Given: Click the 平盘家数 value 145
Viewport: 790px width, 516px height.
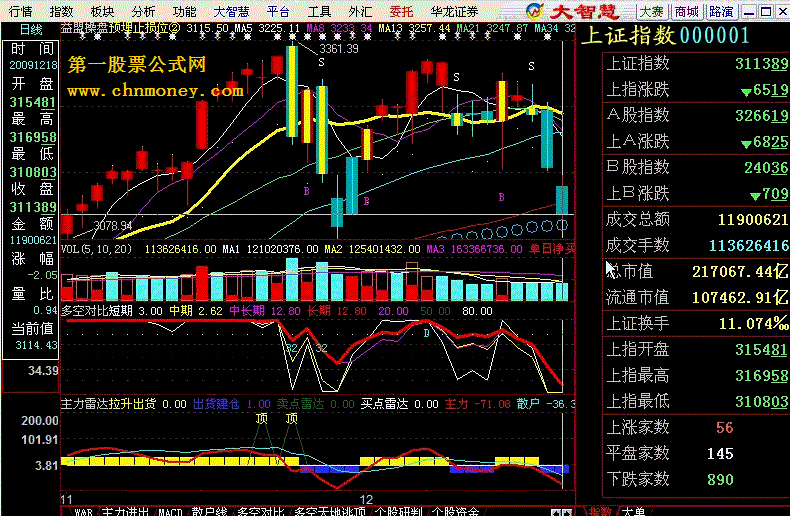Looking at the screenshot, I should [x=720, y=454].
